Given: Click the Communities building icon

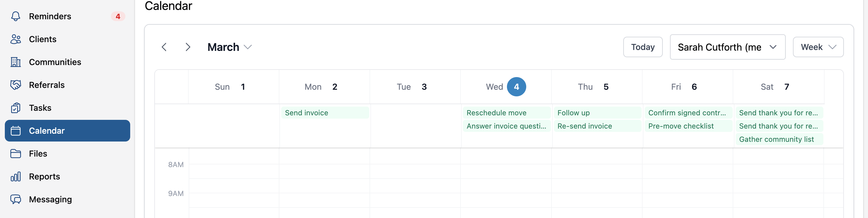Looking at the screenshot, I should coord(15,62).
